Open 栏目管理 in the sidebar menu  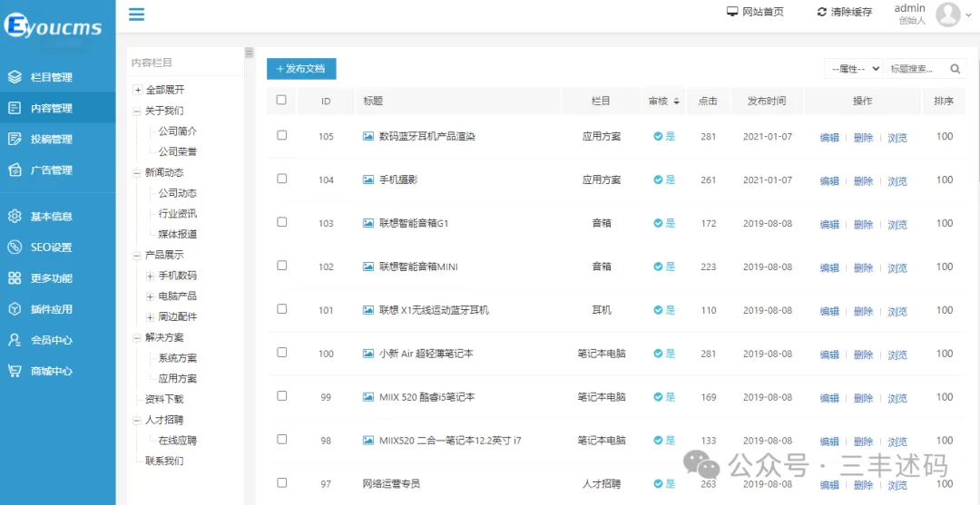(57, 77)
